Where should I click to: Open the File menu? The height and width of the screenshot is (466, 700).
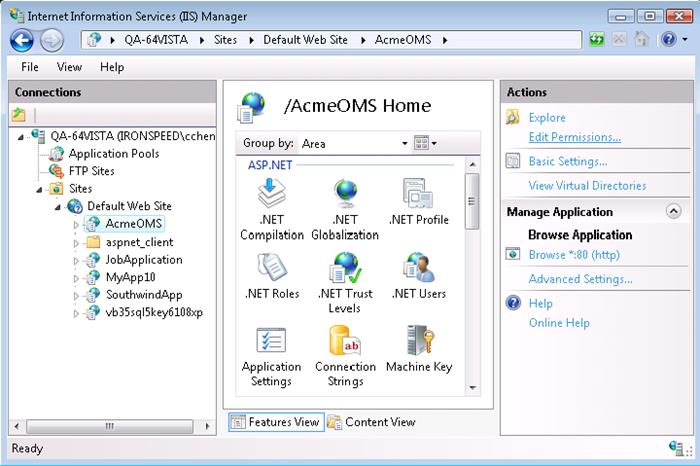[29, 67]
